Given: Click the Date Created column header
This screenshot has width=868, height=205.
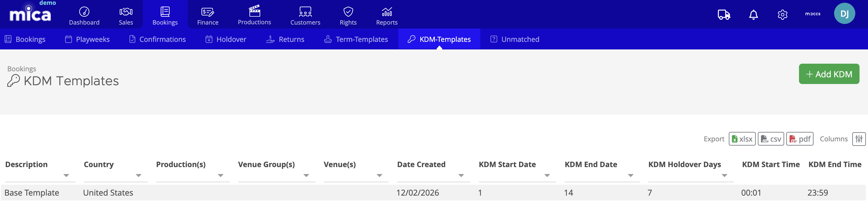Looking at the screenshot, I should click(421, 164).
